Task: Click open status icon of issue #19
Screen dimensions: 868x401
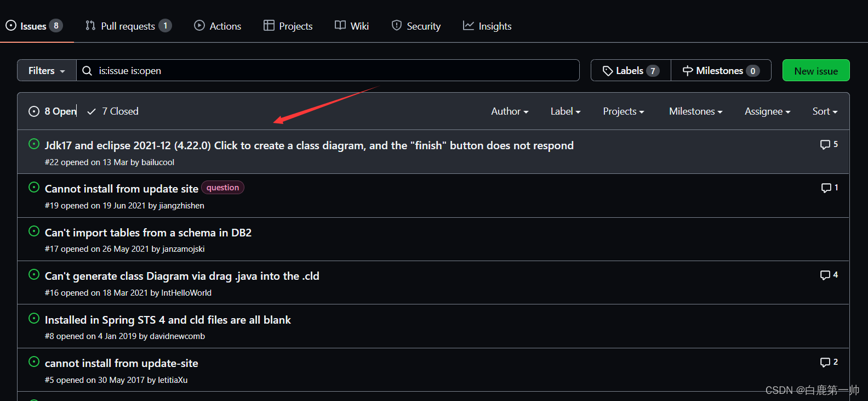Action: click(x=34, y=187)
